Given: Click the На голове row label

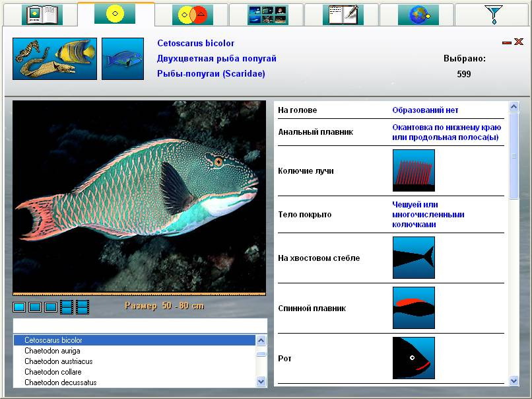Looking at the screenshot, I should [x=297, y=110].
